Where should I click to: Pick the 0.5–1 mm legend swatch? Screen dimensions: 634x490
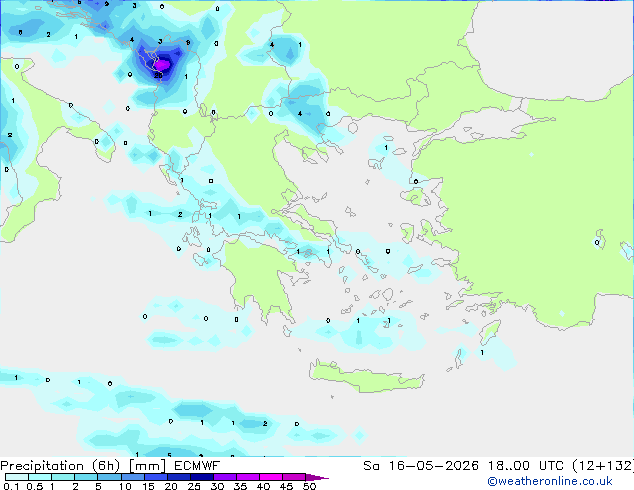(40, 477)
